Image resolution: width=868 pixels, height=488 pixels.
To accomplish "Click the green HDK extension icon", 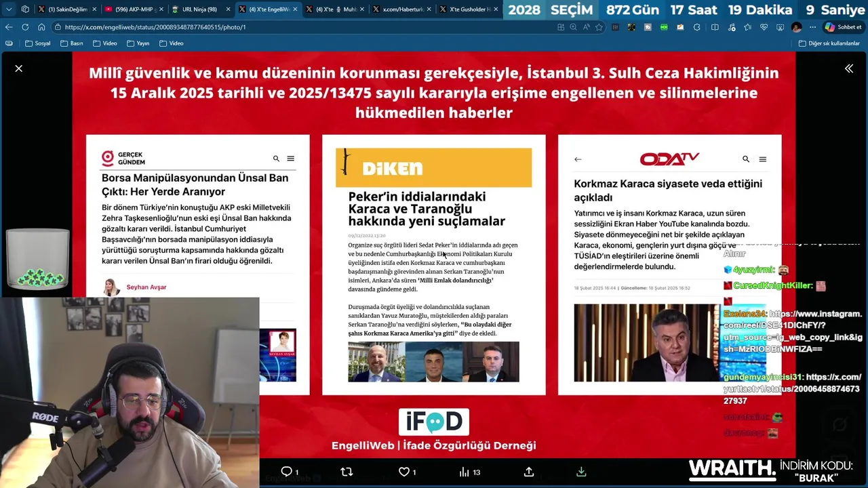I will click(664, 27).
